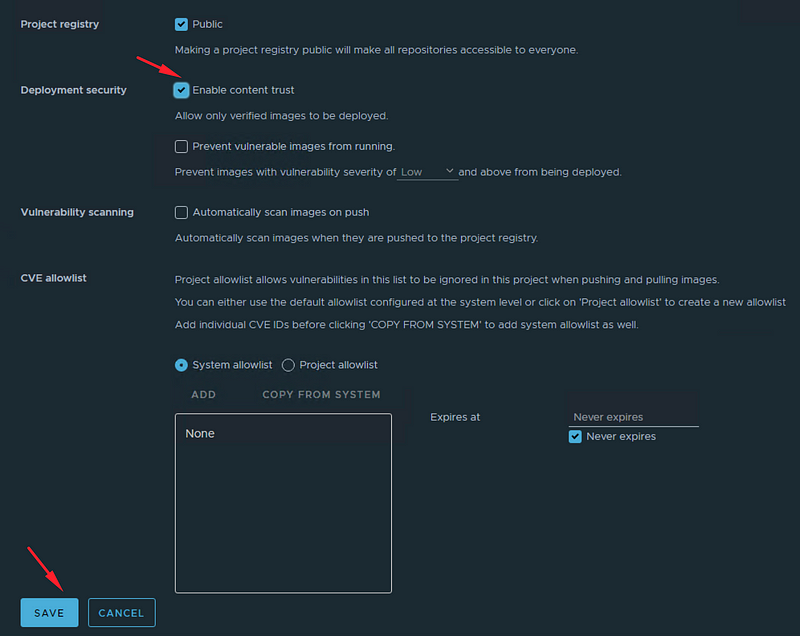This screenshot has width=800, height=636.
Task: Open the vulnerability severity Low dropdown
Action: [427, 172]
